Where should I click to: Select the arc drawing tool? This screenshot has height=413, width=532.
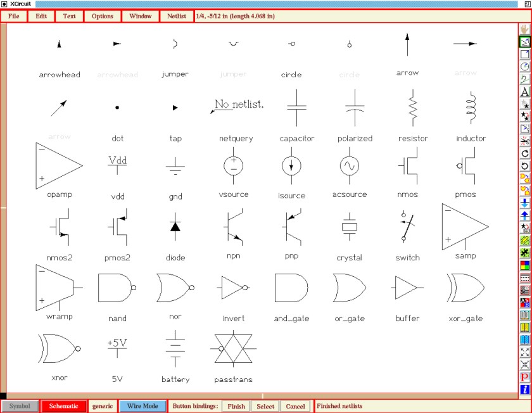[x=524, y=67]
